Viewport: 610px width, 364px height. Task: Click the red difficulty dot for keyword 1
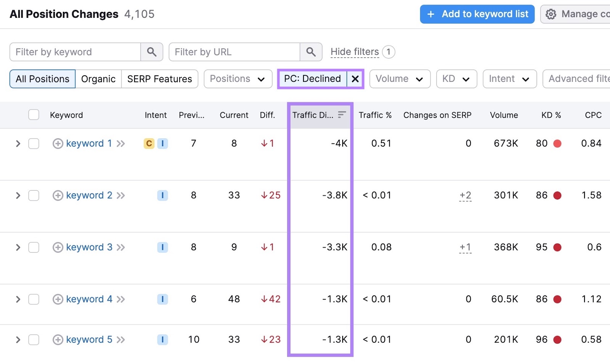[x=558, y=144]
